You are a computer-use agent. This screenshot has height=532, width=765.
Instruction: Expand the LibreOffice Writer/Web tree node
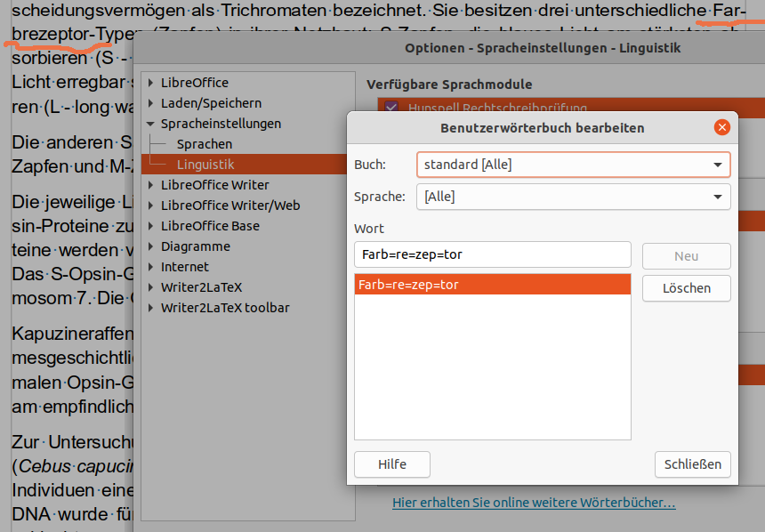[150, 206]
